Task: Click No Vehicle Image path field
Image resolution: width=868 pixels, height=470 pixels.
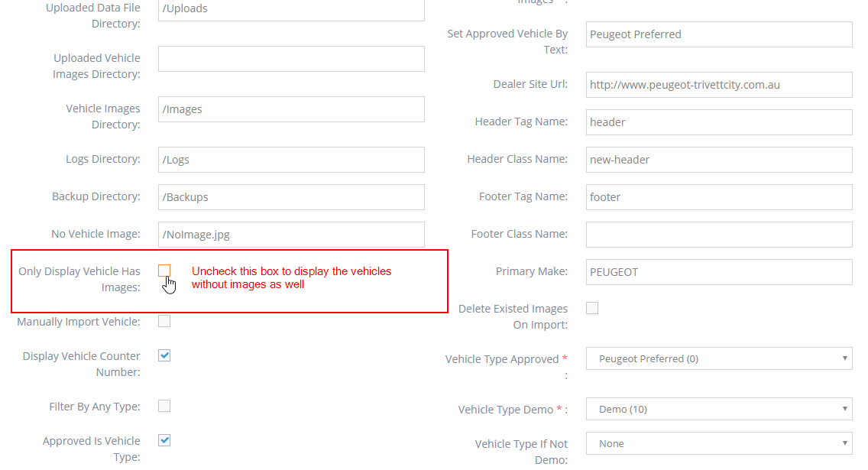Action: [x=291, y=235]
